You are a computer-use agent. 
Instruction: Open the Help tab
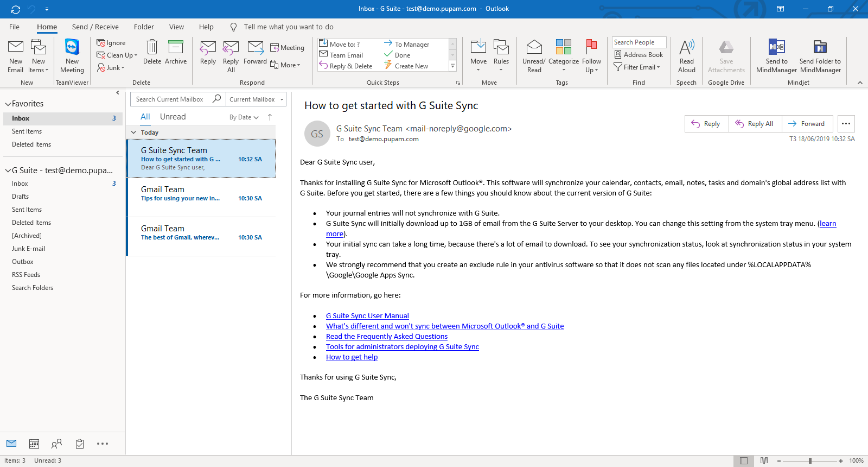coord(206,27)
